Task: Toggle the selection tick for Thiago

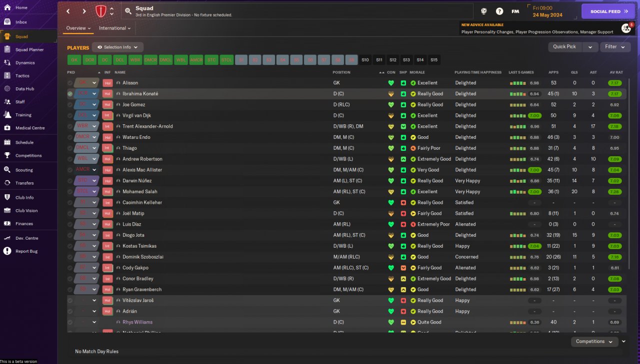Action: tap(70, 148)
